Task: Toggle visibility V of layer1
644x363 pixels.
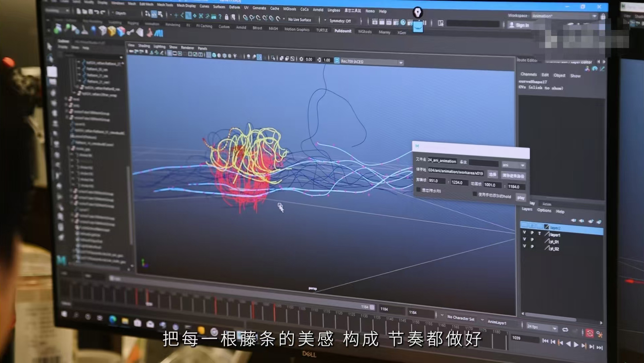Action: click(x=524, y=232)
